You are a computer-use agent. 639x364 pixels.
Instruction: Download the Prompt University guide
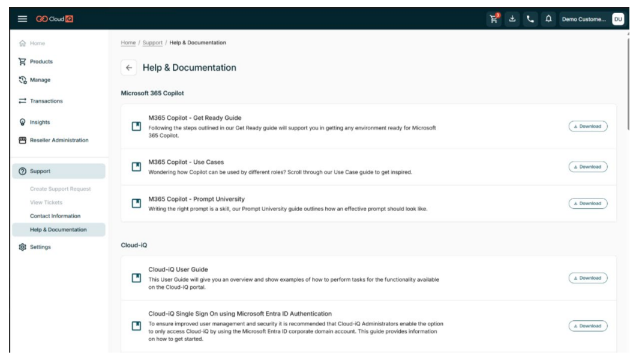click(x=587, y=203)
